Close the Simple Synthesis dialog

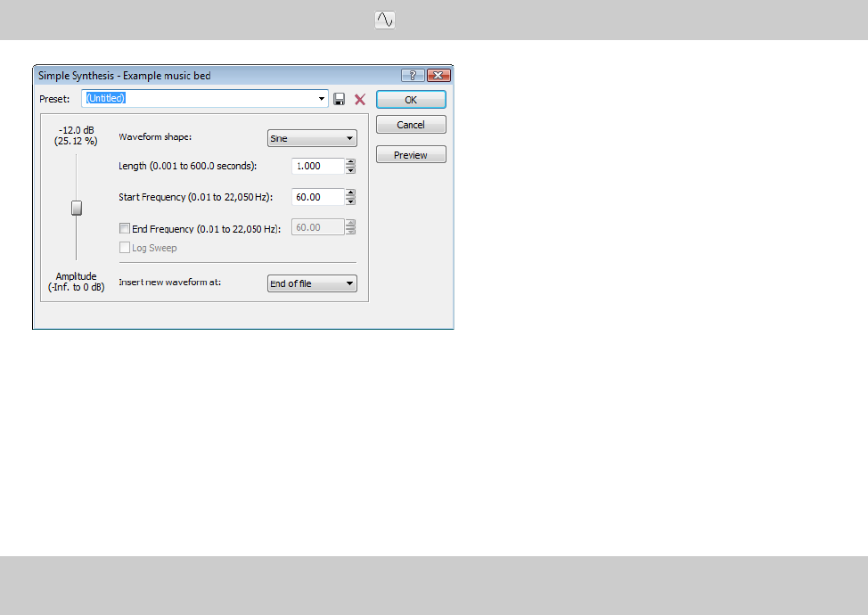[x=438, y=75]
